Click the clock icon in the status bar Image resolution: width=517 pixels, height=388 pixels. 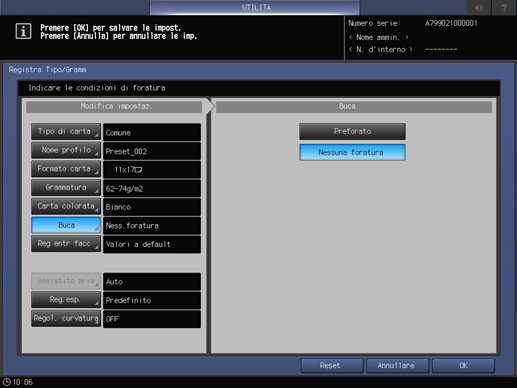pos(7,382)
